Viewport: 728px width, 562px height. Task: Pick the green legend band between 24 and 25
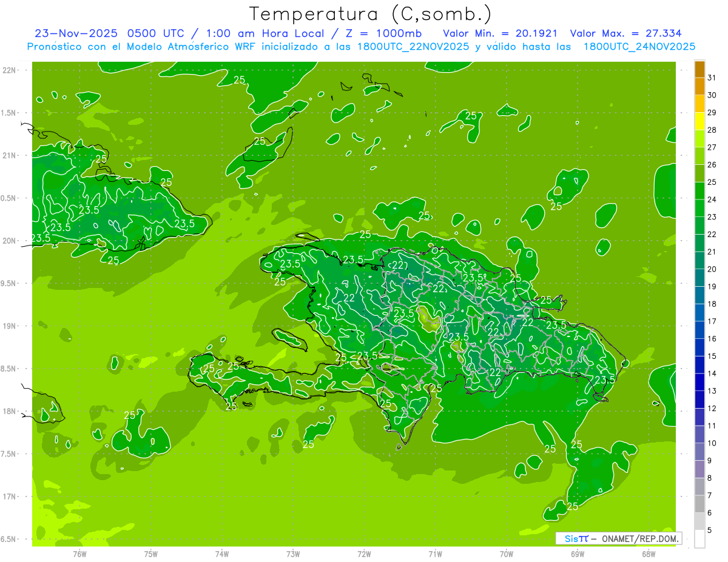coord(699,191)
